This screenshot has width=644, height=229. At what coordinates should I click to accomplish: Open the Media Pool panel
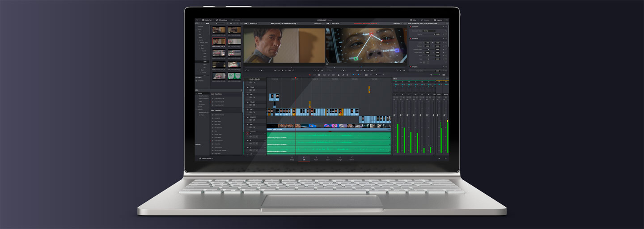208,20
